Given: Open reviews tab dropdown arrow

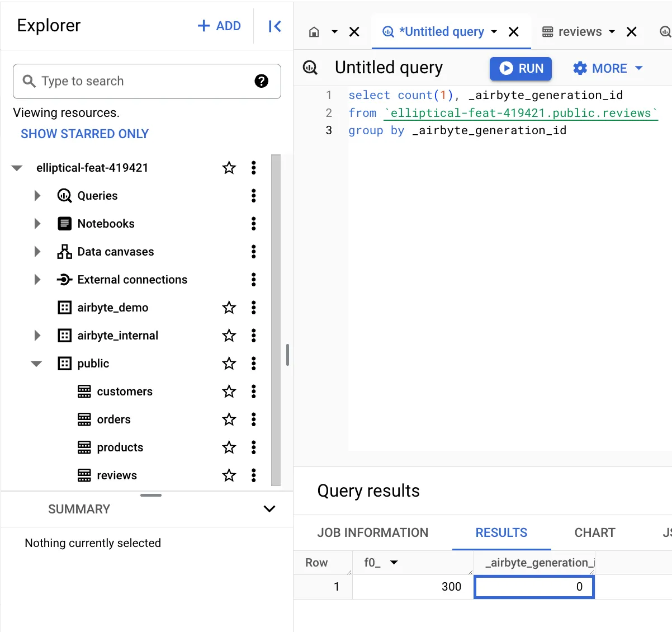Looking at the screenshot, I should [612, 32].
